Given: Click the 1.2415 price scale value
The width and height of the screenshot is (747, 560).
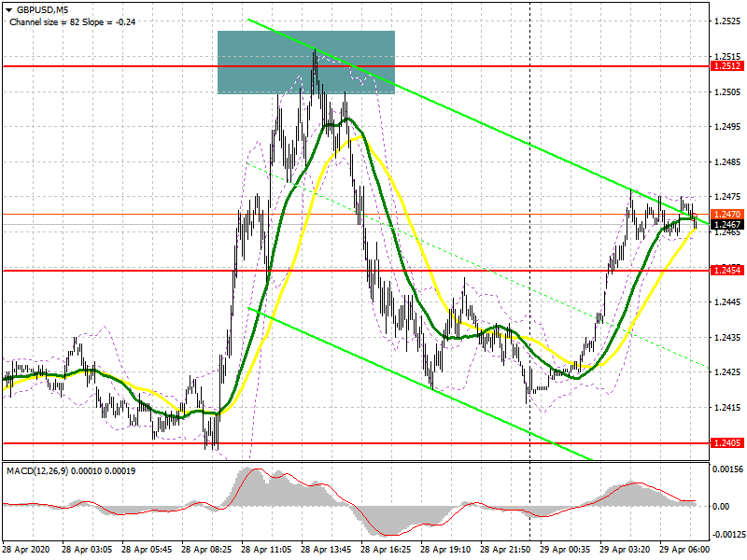Looking at the screenshot, I should [727, 407].
